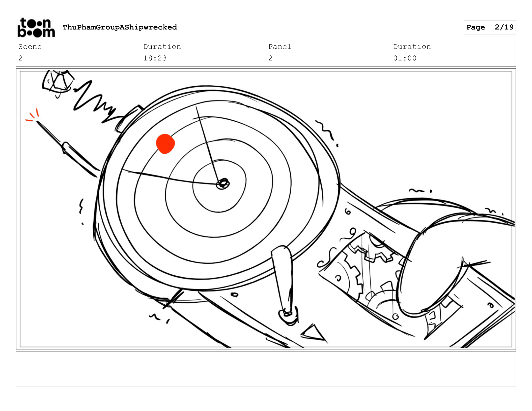Click the scene duration value 18:23
This screenshot has width=532, height=411.
tap(155, 59)
